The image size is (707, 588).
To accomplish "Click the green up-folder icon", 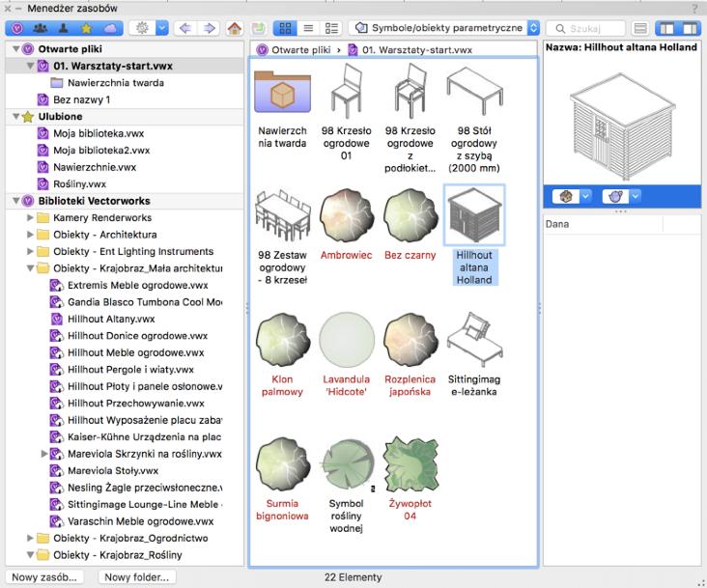I will coord(259,28).
